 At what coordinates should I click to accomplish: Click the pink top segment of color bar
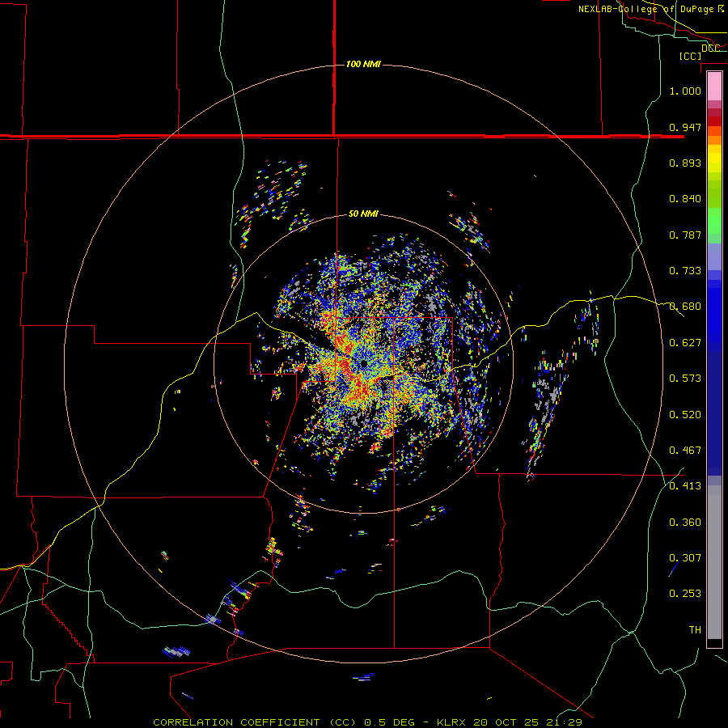(714, 87)
